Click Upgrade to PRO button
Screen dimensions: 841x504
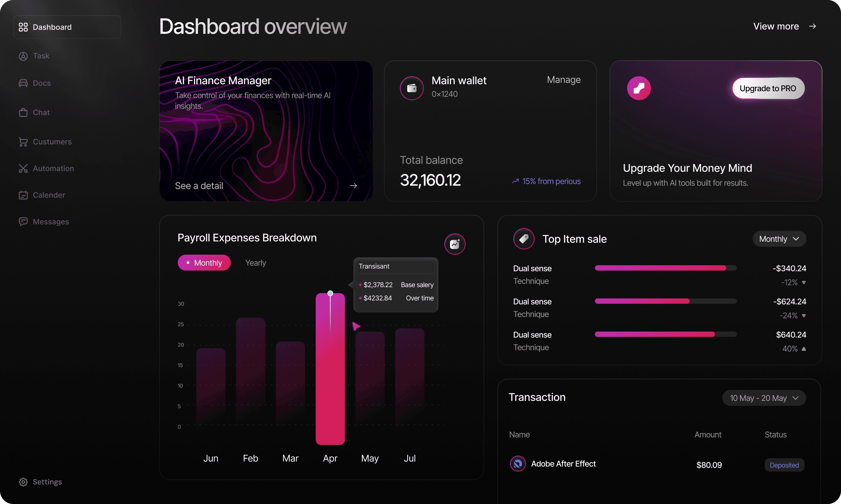tap(768, 88)
